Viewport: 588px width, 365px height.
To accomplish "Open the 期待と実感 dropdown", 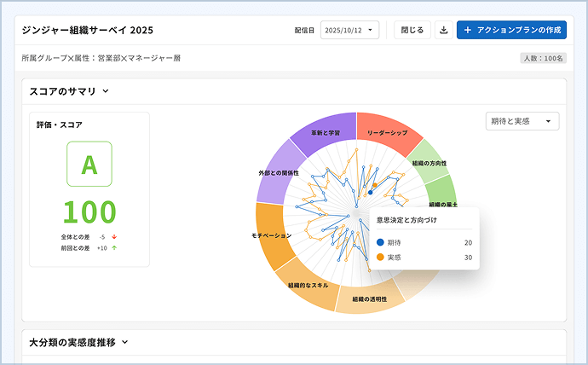I will (522, 121).
